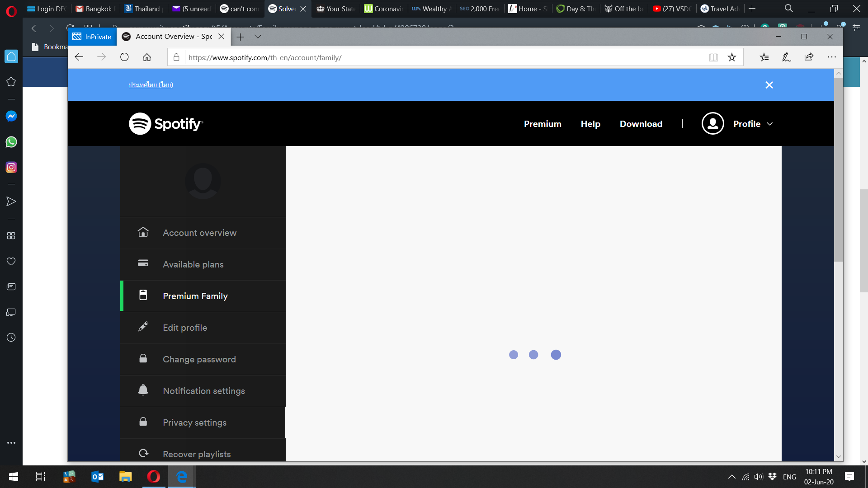
Task: Select the Available plans card icon
Action: tap(143, 264)
